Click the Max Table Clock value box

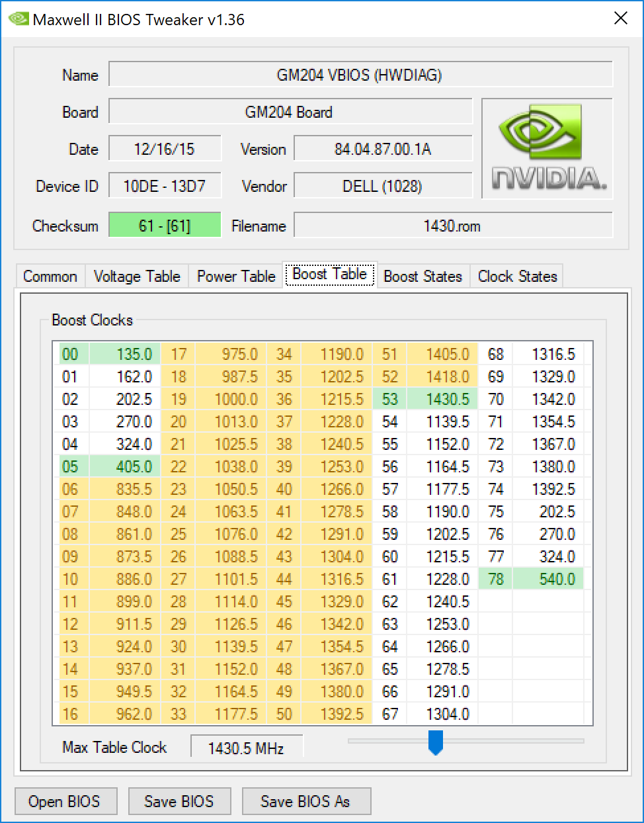[246, 748]
